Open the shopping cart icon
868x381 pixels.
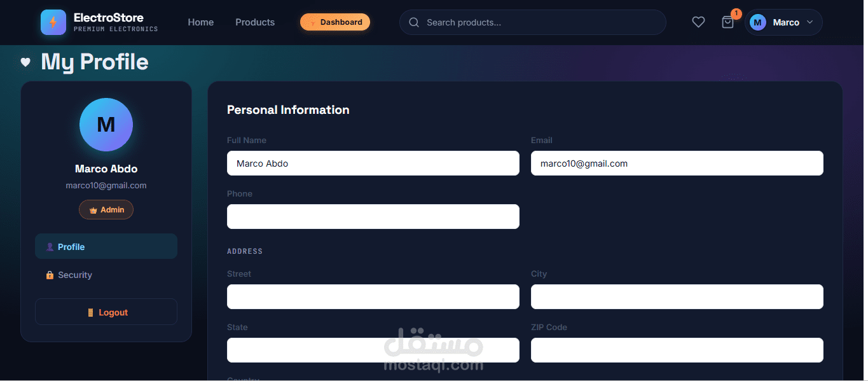(x=727, y=22)
